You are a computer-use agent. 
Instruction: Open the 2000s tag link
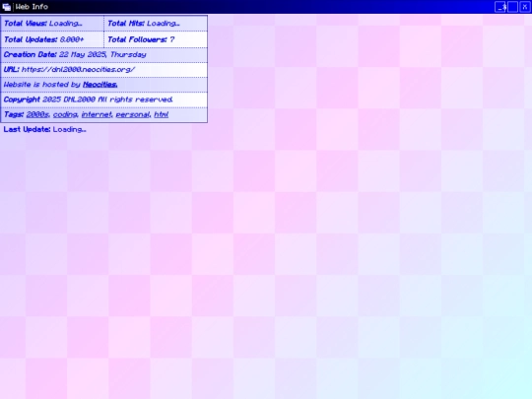click(x=37, y=114)
